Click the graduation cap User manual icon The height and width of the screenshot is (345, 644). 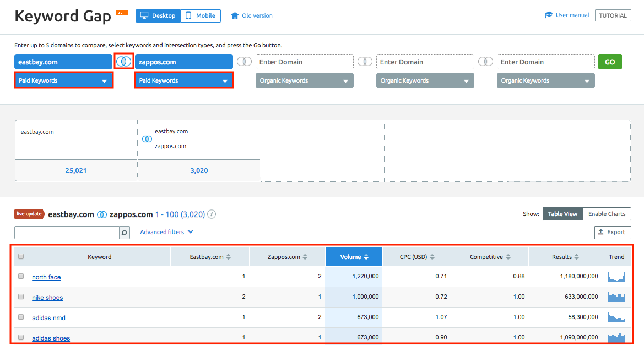pyautogui.click(x=548, y=15)
